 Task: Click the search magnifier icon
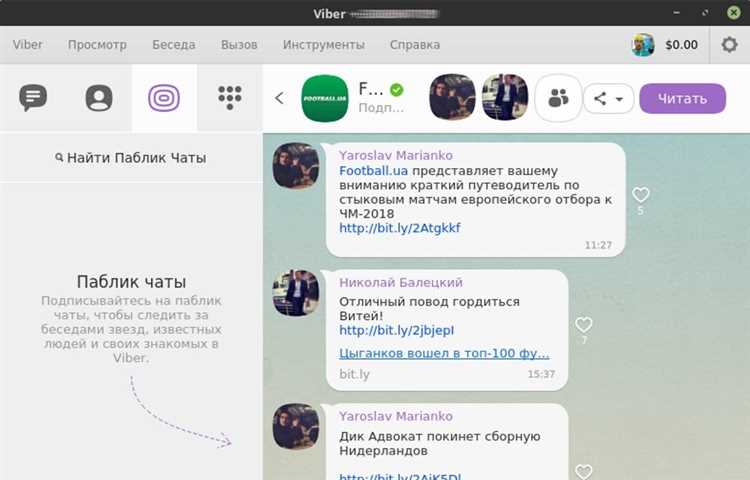pyautogui.click(x=59, y=157)
